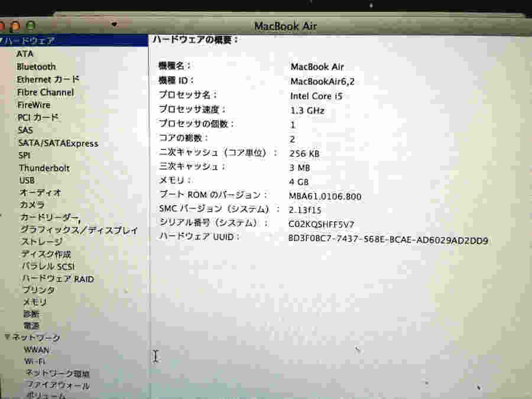The image size is (532, 399).
Task: Open the ストレージ entry
Action: click(x=42, y=242)
